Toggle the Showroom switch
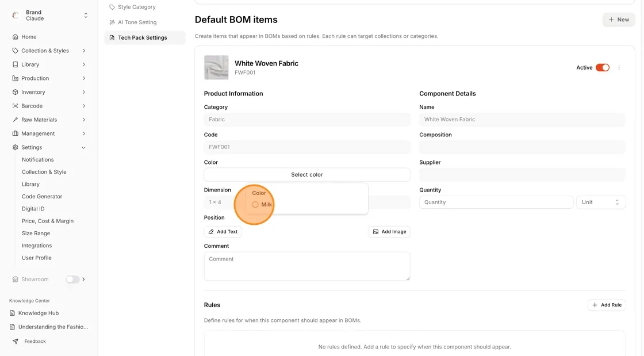 72,279
